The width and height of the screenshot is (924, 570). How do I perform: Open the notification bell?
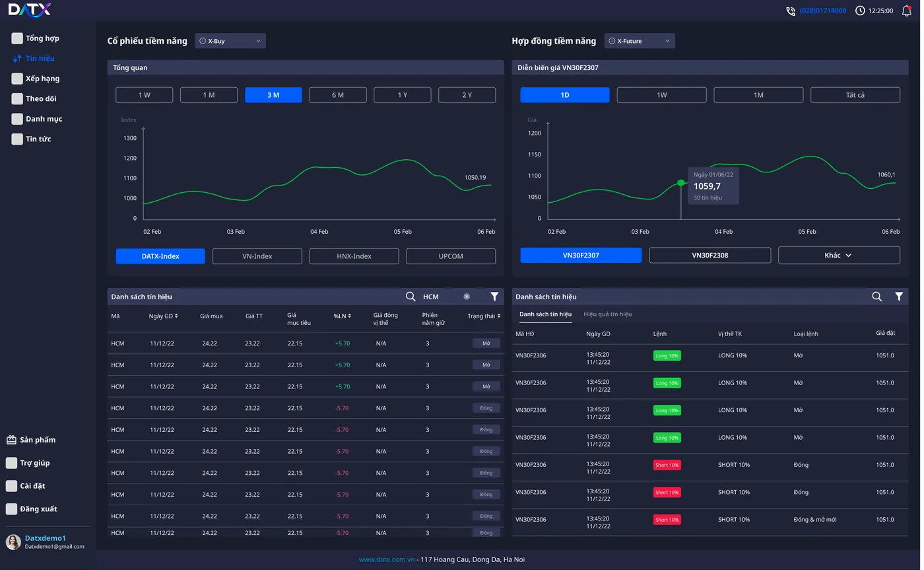[906, 11]
